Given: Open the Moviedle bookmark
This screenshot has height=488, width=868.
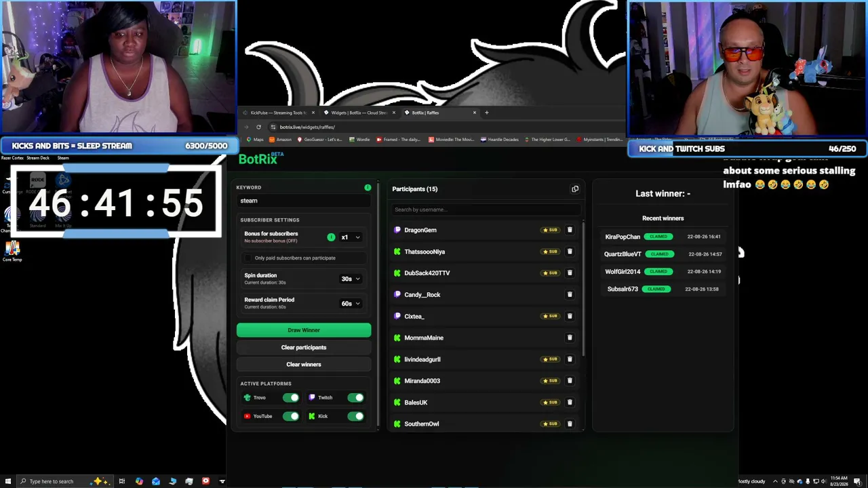Looking at the screenshot, I should tap(451, 140).
